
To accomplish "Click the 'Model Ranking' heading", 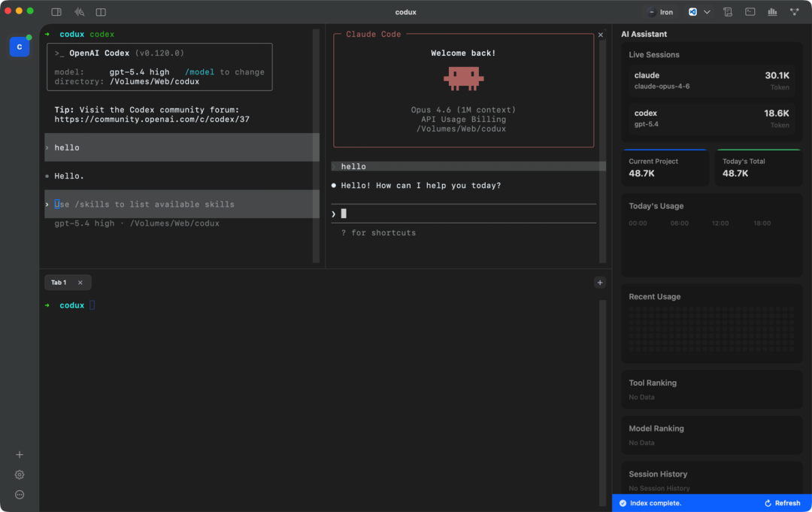I will [656, 429].
